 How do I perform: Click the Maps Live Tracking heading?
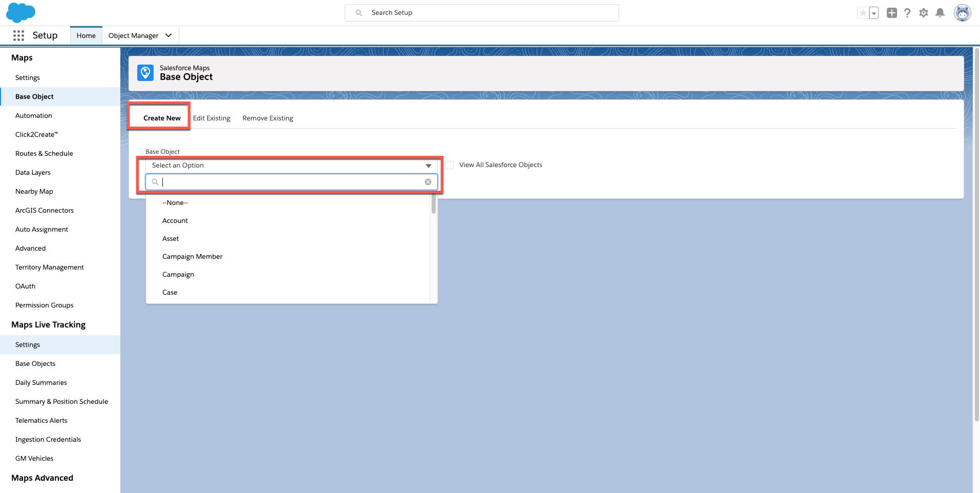coord(49,325)
